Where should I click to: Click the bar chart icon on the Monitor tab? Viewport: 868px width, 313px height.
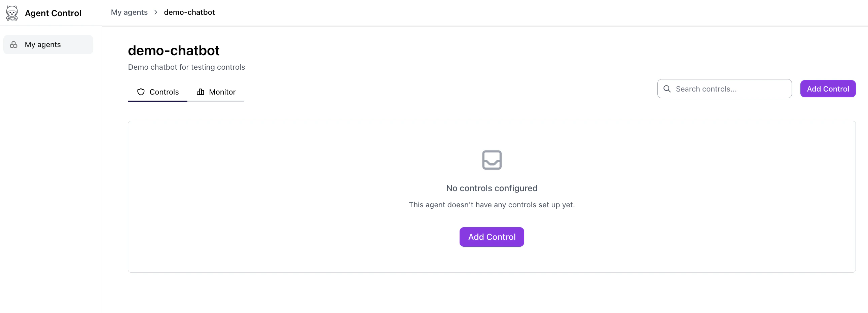(200, 92)
